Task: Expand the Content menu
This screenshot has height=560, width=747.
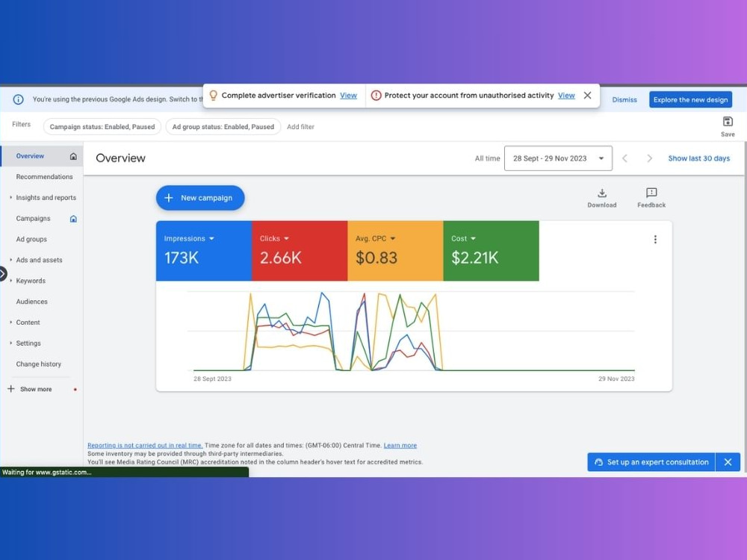Action: pyautogui.click(x=11, y=323)
